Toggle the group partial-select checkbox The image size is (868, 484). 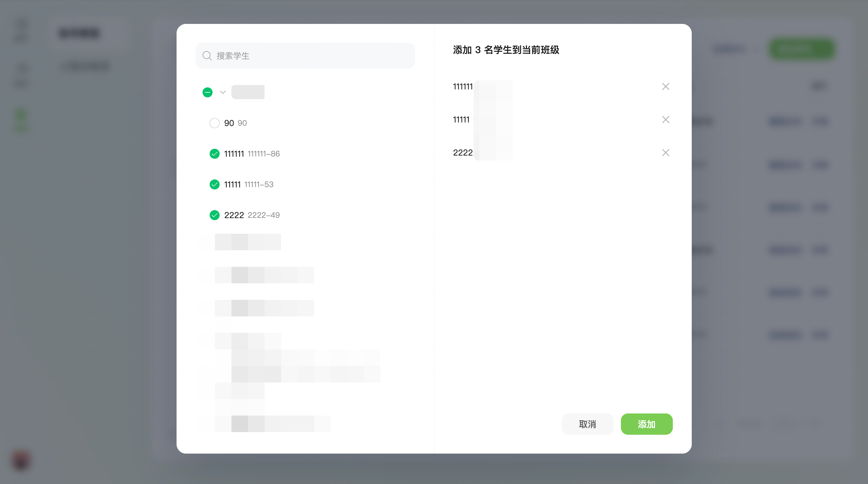click(208, 92)
